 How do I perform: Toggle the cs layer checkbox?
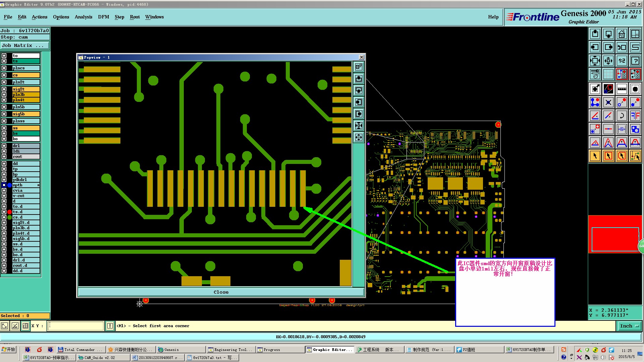(4, 75)
